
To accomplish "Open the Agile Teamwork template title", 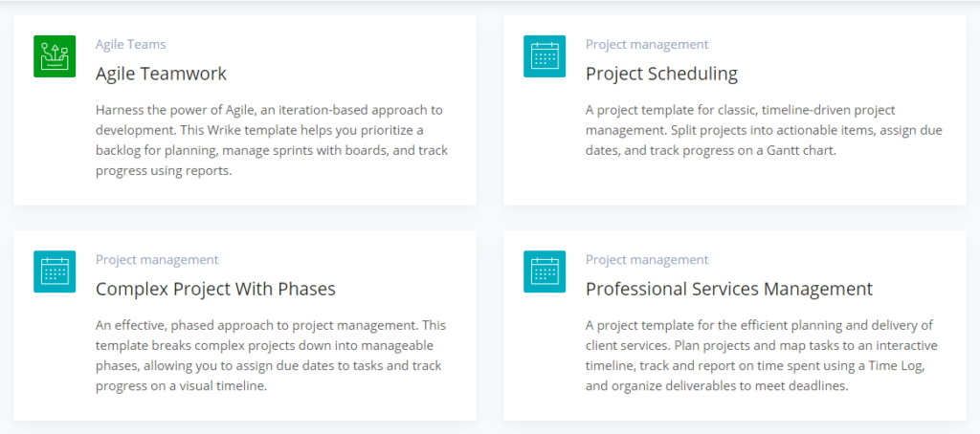I will 161,74.
